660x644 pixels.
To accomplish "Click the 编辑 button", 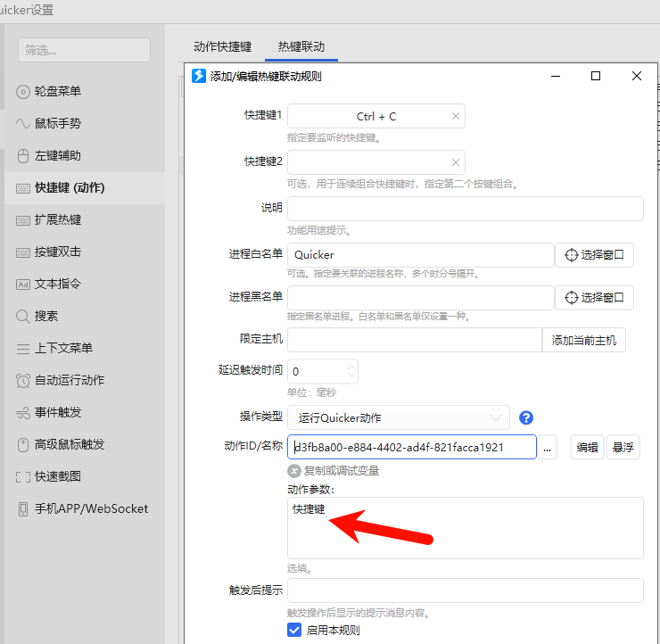I will 587,447.
